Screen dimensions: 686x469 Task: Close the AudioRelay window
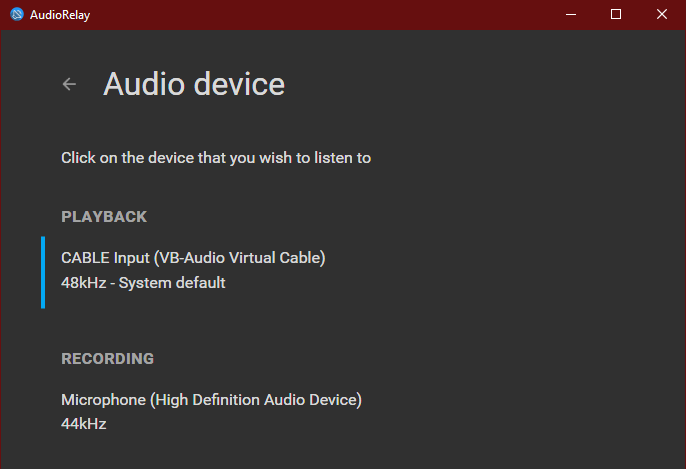point(662,14)
